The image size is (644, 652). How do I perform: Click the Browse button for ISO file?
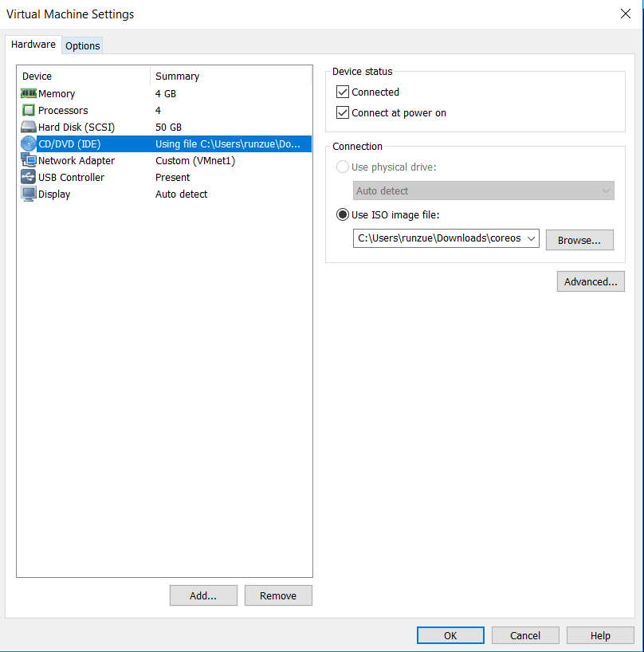[579, 239]
